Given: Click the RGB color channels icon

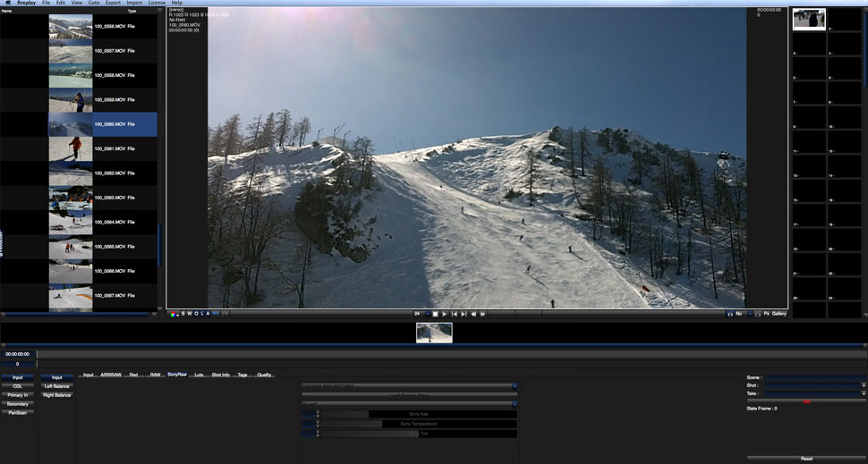Looking at the screenshot, I should coord(174,314).
